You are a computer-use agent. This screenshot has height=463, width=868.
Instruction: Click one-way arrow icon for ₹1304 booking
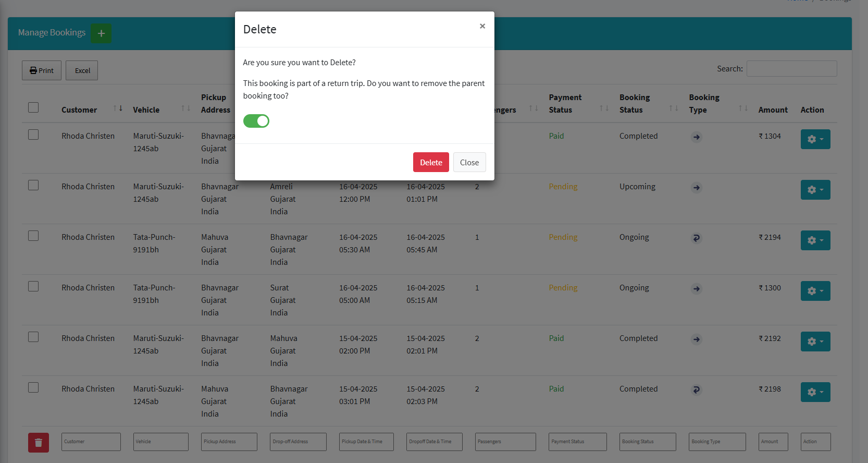pos(697,137)
